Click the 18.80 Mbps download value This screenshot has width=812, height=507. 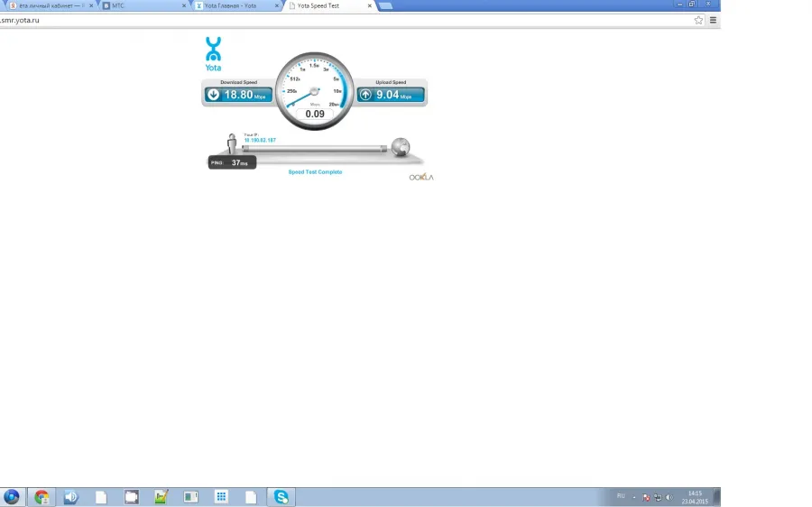pos(245,95)
